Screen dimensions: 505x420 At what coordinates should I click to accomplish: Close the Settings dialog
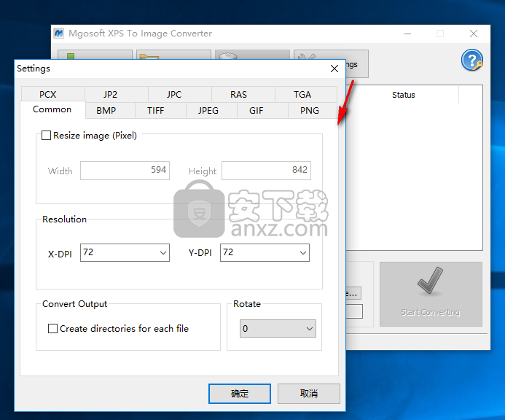click(x=334, y=69)
